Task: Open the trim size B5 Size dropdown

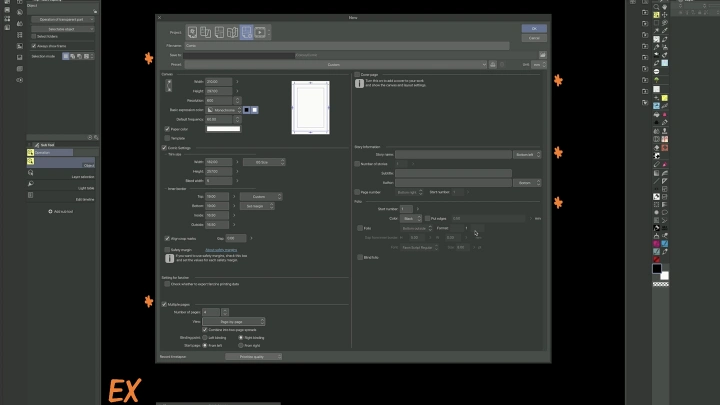Action: coord(264,162)
